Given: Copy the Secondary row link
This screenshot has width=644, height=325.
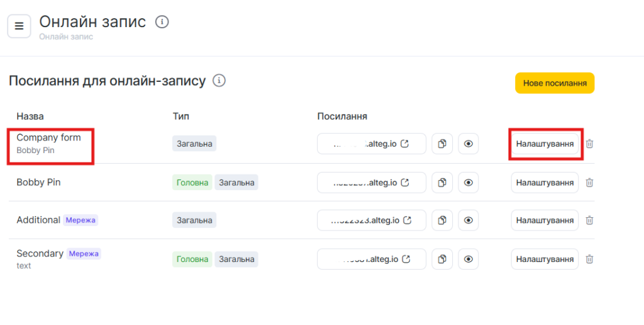Looking at the screenshot, I should tap(442, 259).
